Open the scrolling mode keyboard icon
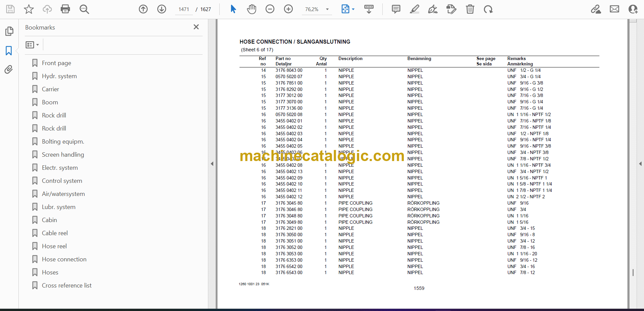 369,9
